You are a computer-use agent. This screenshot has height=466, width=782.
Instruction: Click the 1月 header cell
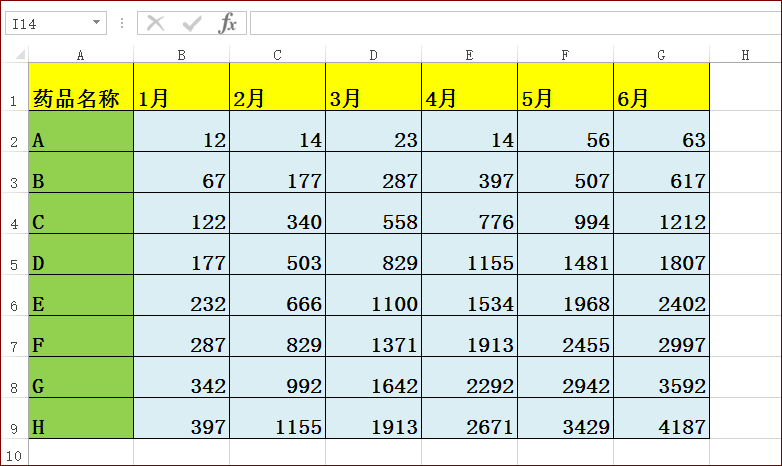click(182, 87)
